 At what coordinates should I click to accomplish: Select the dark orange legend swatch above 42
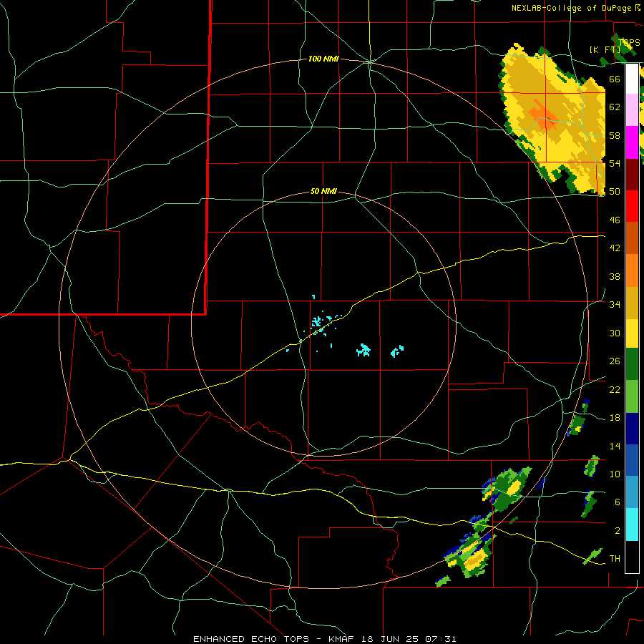coord(632,238)
